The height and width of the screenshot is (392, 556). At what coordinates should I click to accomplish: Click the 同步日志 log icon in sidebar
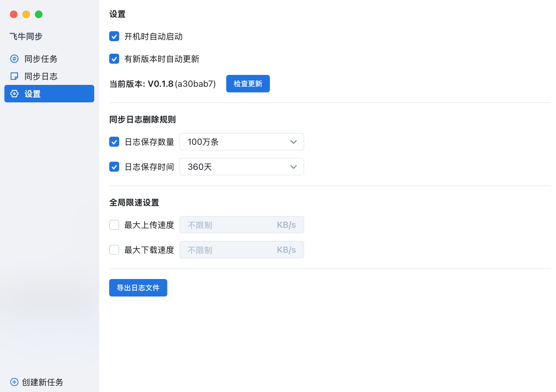pyautogui.click(x=14, y=76)
